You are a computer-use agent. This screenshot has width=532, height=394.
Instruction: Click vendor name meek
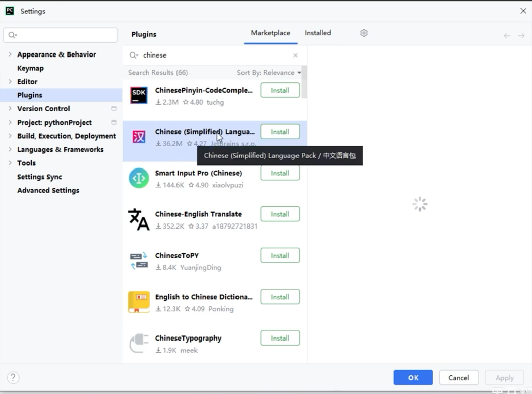[189, 350]
